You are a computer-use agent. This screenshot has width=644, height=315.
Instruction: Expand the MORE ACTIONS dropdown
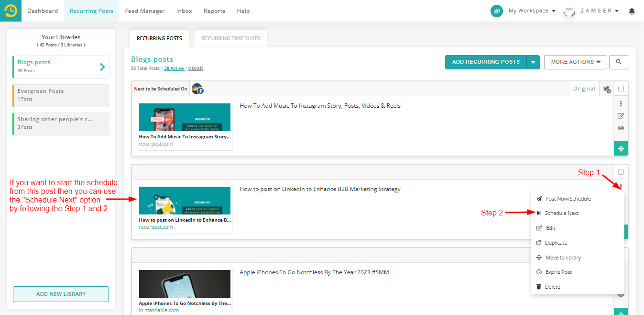[575, 62]
